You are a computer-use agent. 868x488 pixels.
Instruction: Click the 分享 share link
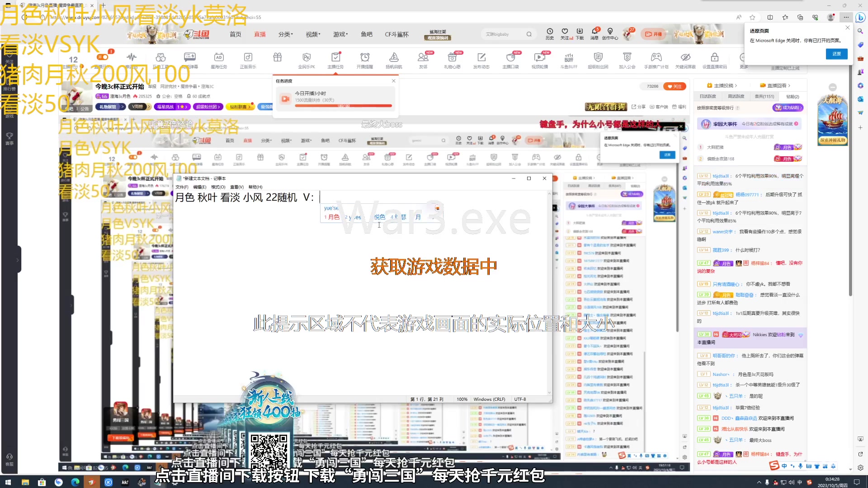click(x=638, y=107)
